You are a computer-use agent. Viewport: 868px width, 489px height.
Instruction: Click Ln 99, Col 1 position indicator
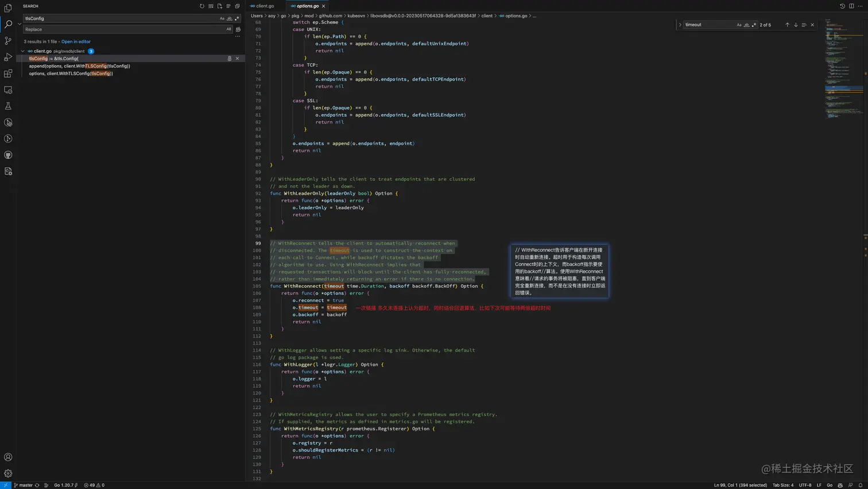pos(740,485)
